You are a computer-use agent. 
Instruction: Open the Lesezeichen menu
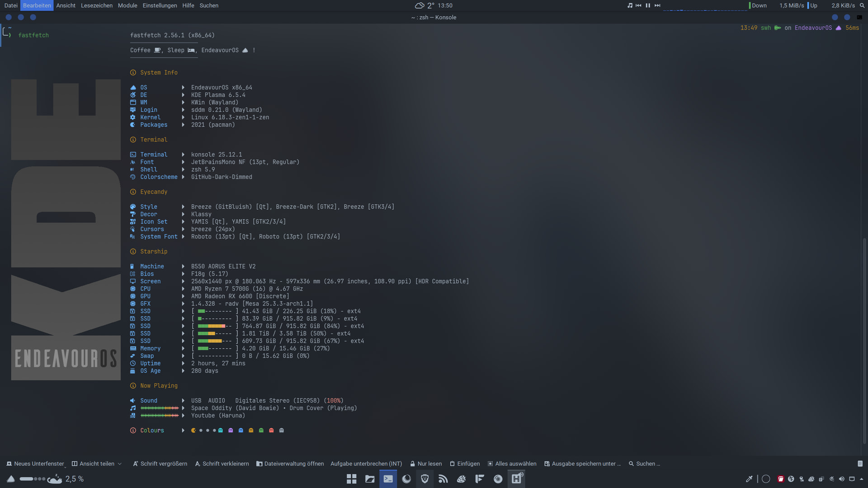pyautogui.click(x=96, y=5)
